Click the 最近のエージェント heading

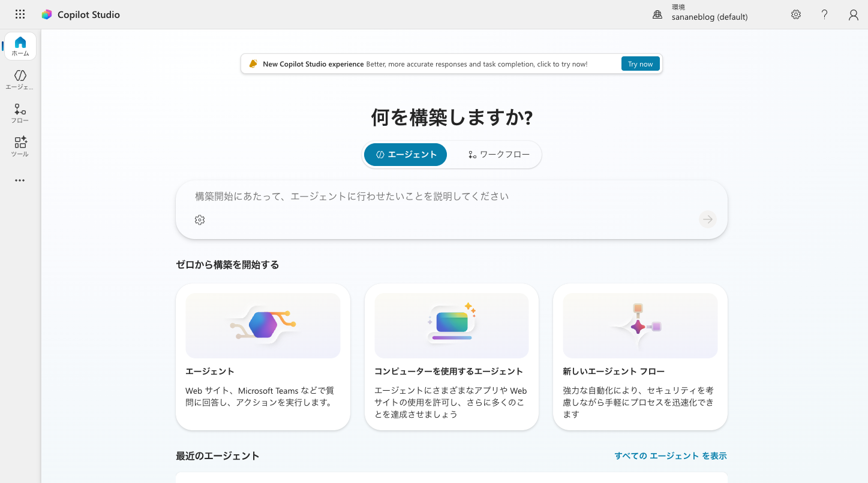click(x=218, y=456)
